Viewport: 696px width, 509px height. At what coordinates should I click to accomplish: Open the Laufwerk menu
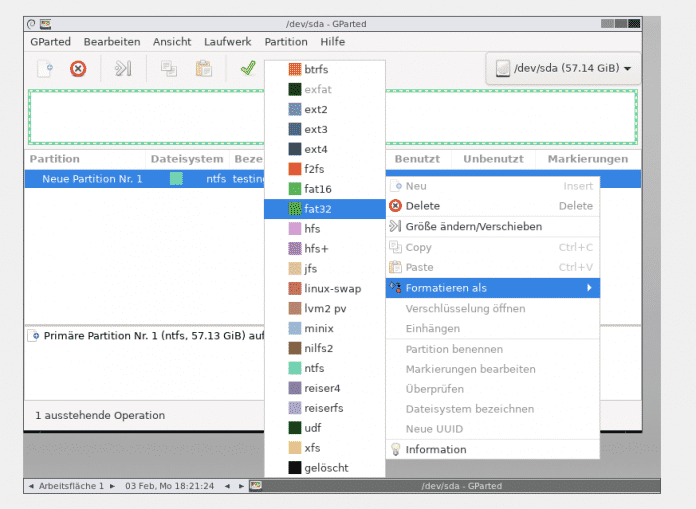[228, 42]
